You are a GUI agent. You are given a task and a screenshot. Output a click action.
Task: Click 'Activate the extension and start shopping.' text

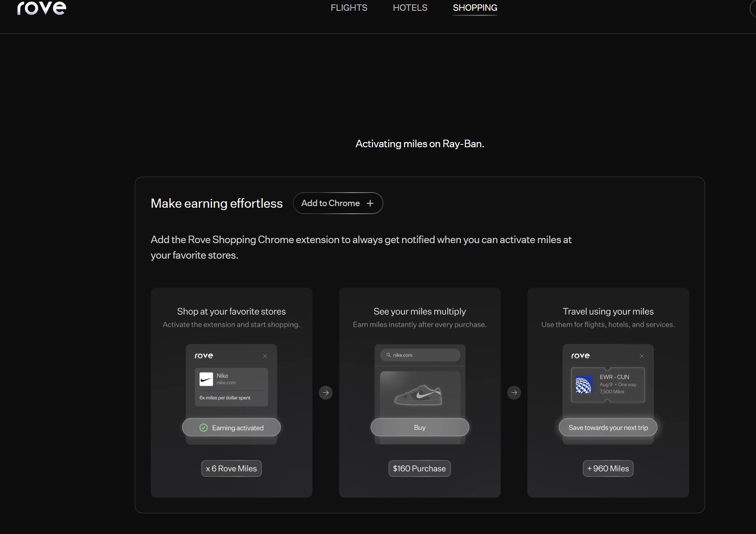point(231,325)
